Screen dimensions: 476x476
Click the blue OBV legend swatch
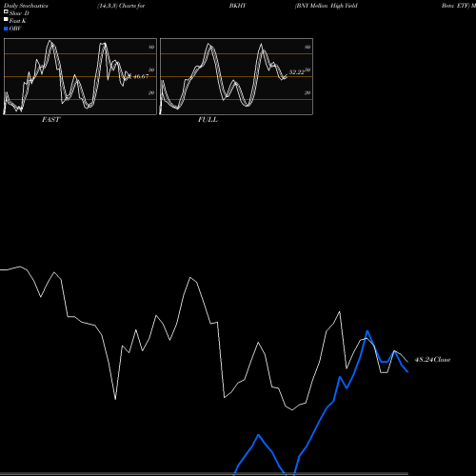pyautogui.click(x=6, y=29)
